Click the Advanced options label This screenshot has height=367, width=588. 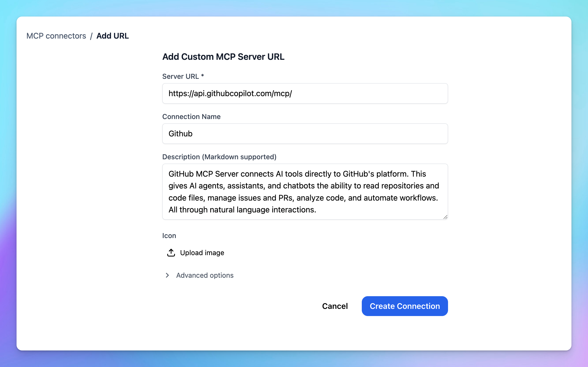pos(205,275)
